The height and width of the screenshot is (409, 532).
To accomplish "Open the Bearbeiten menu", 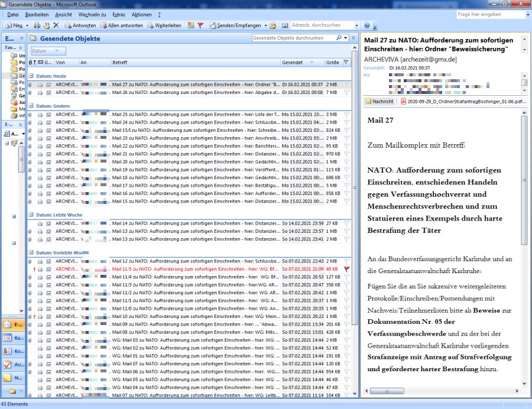I will click(37, 15).
